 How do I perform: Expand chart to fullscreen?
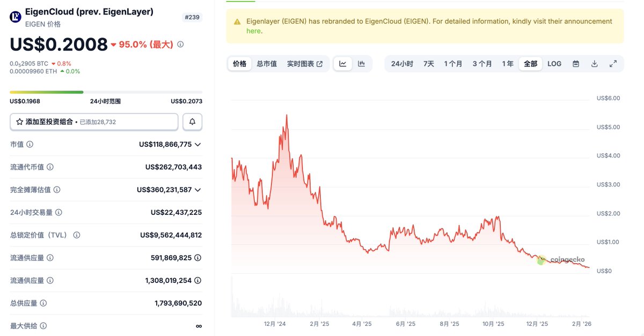pos(613,64)
